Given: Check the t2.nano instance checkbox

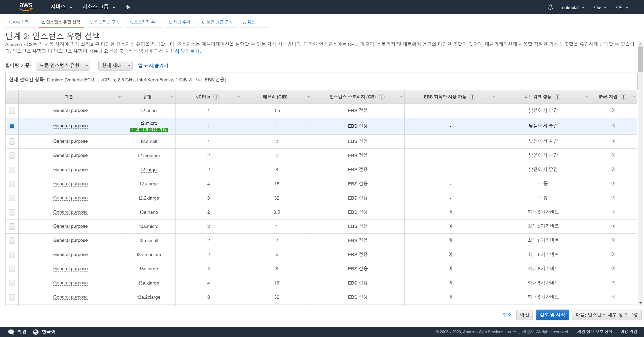Looking at the screenshot, I should pyautogui.click(x=12, y=110).
